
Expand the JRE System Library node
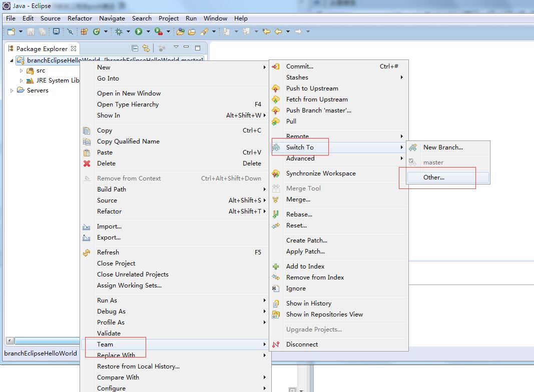pos(21,80)
